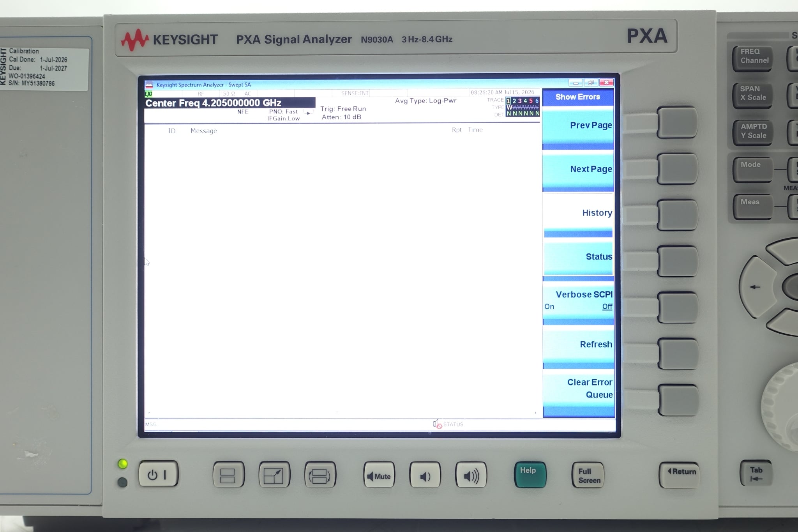Click the date and time display
798x532 pixels.
[503, 92]
